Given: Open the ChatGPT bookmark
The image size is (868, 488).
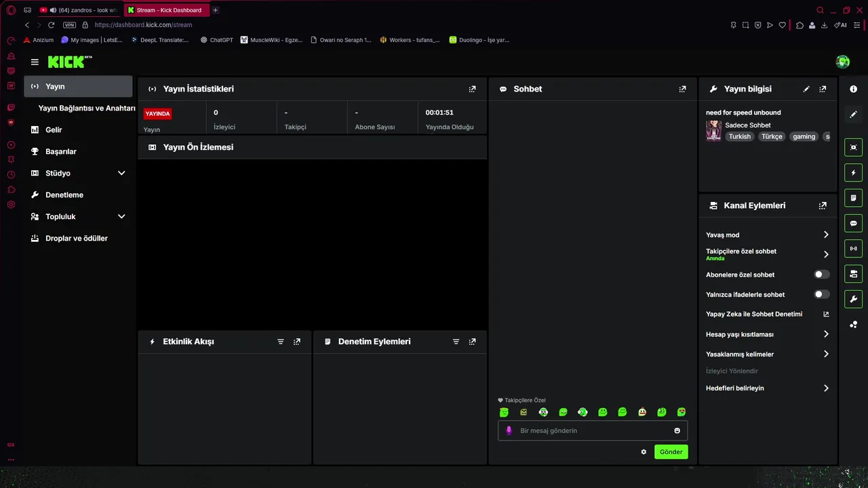Looking at the screenshot, I should coord(217,40).
